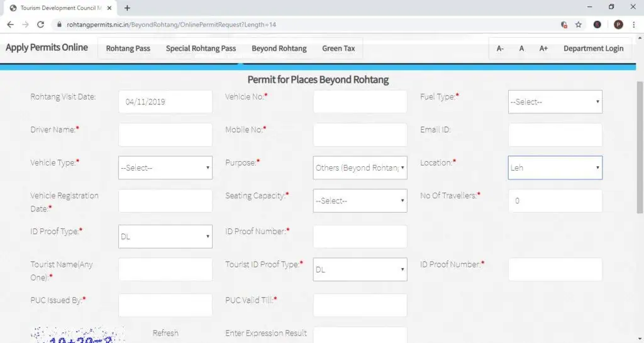Image resolution: width=644 pixels, height=343 pixels.
Task: Open the Location dropdown showing Leh
Action: [555, 167]
